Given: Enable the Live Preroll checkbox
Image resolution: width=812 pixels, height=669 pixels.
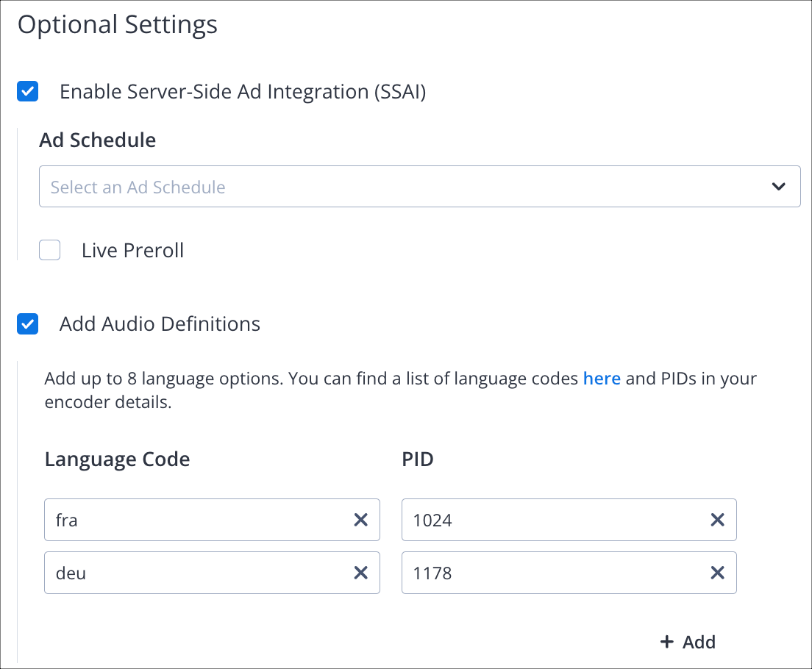Looking at the screenshot, I should pyautogui.click(x=50, y=251).
